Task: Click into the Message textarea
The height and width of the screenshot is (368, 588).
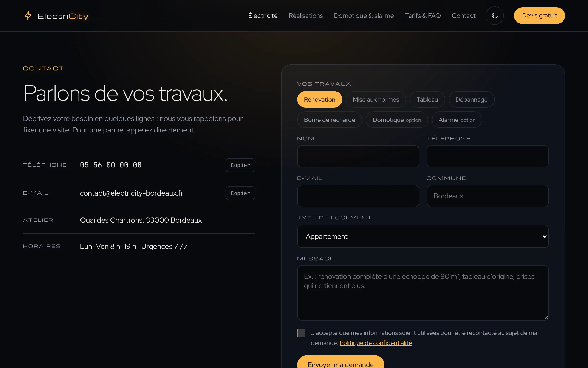Action: coord(423,293)
